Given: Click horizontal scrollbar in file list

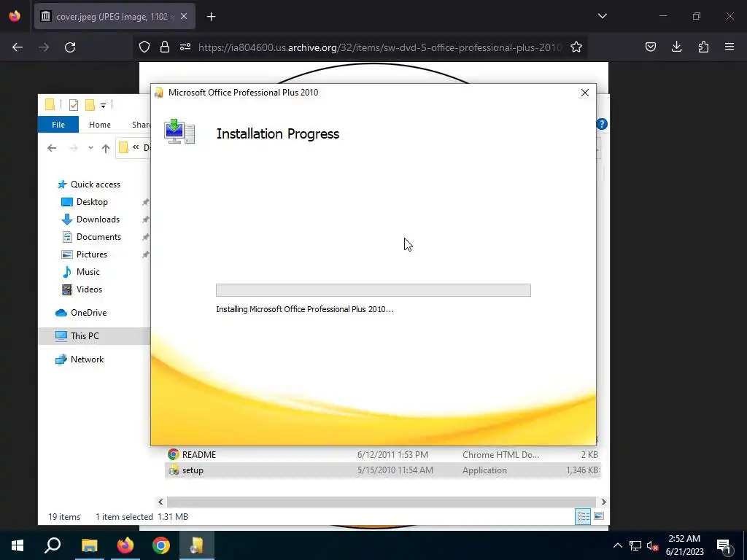Looking at the screenshot, I should [x=381, y=502].
